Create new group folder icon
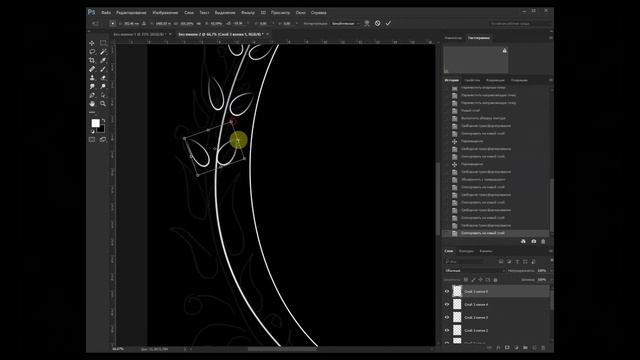Screen dimensions: 640x360 (525, 348)
